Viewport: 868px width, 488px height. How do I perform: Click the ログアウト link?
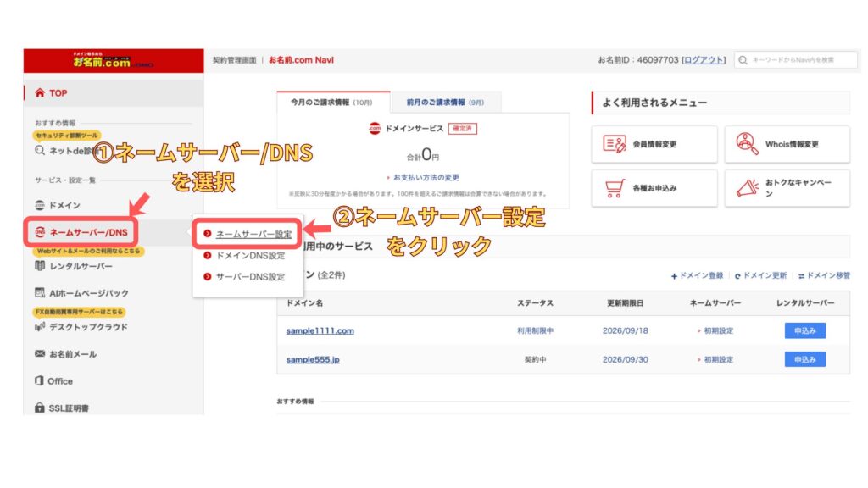[704, 60]
